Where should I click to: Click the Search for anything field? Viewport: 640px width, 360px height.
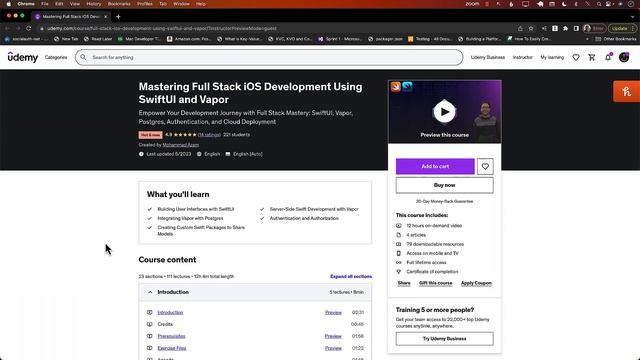point(269,57)
